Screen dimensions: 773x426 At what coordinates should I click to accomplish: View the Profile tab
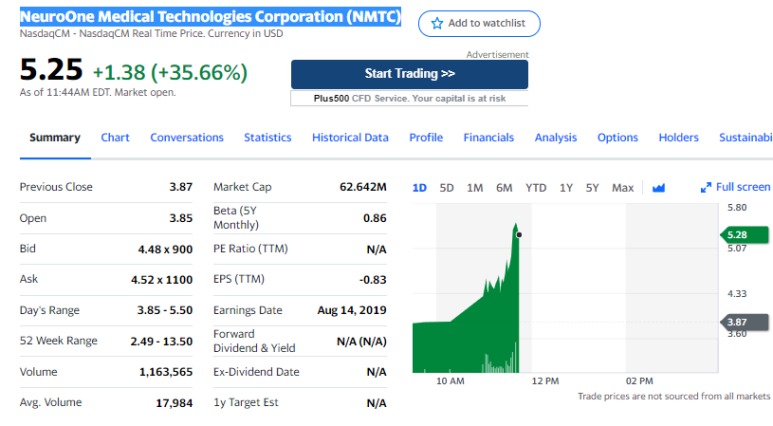[x=426, y=138]
